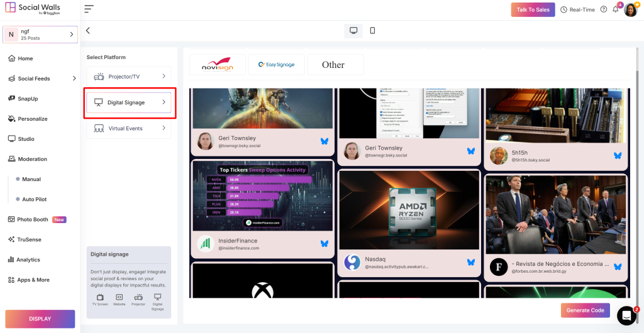Open the chat support bubble
The width and height of the screenshot is (644, 333).
(x=626, y=315)
